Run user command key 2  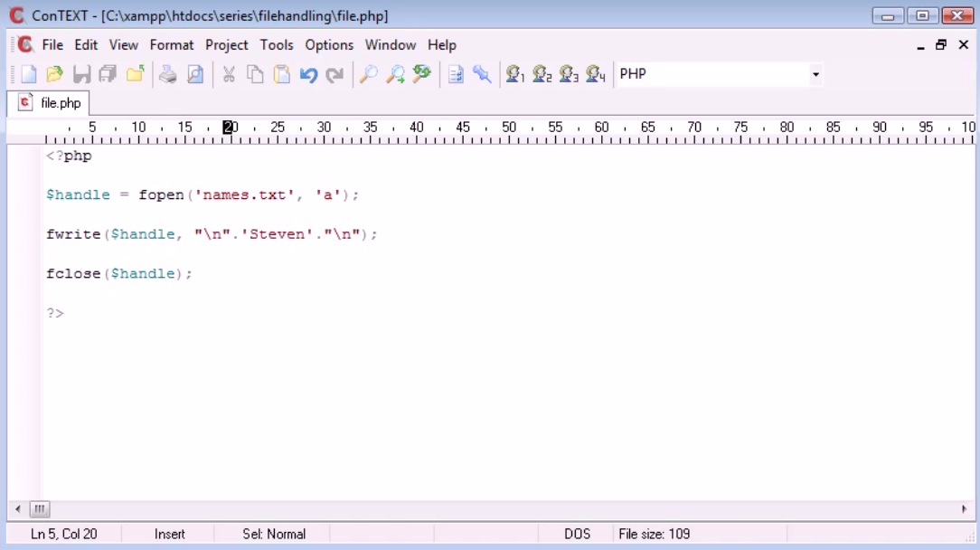(542, 74)
